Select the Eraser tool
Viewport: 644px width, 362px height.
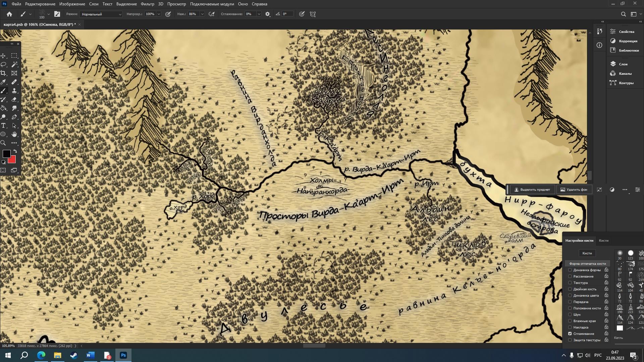[14, 100]
